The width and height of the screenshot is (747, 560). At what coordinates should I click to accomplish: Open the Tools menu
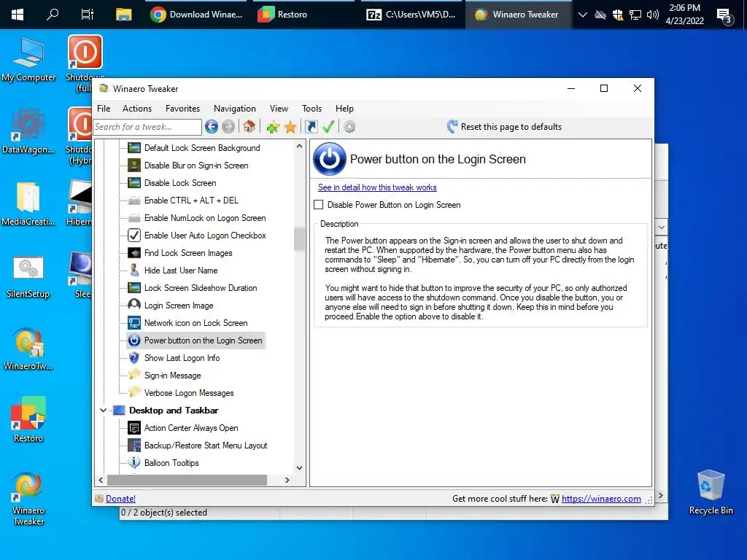(x=311, y=109)
